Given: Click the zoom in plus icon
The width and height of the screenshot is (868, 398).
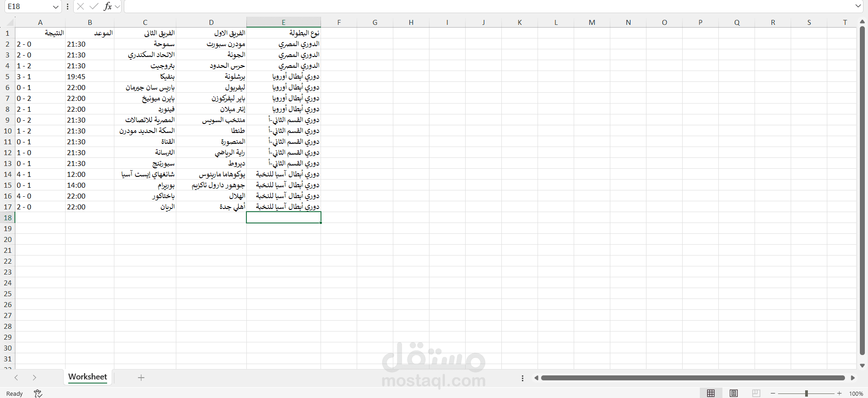Looking at the screenshot, I should click(x=840, y=393).
